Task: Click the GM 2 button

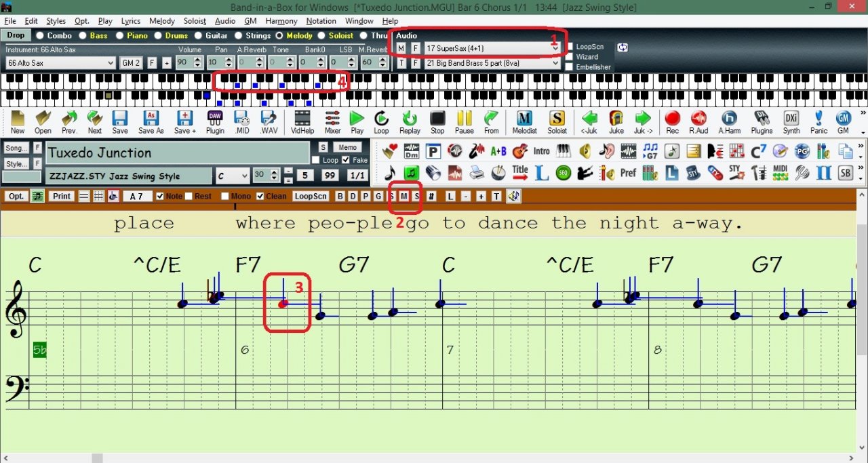Action: point(131,63)
